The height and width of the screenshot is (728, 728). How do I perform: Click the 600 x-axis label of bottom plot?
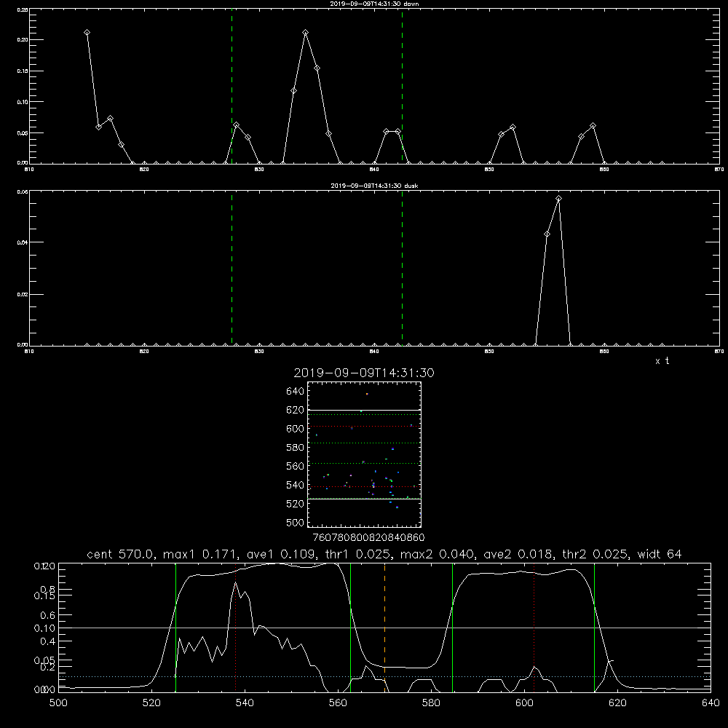524,703
